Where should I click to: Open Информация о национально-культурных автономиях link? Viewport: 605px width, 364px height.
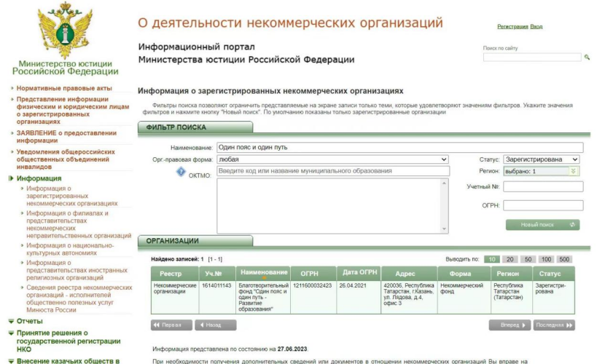70,249
